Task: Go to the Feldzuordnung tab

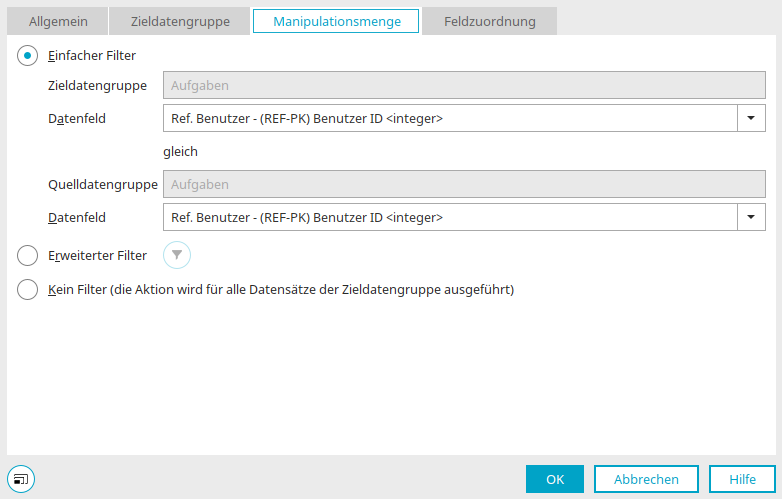Action: [x=490, y=21]
